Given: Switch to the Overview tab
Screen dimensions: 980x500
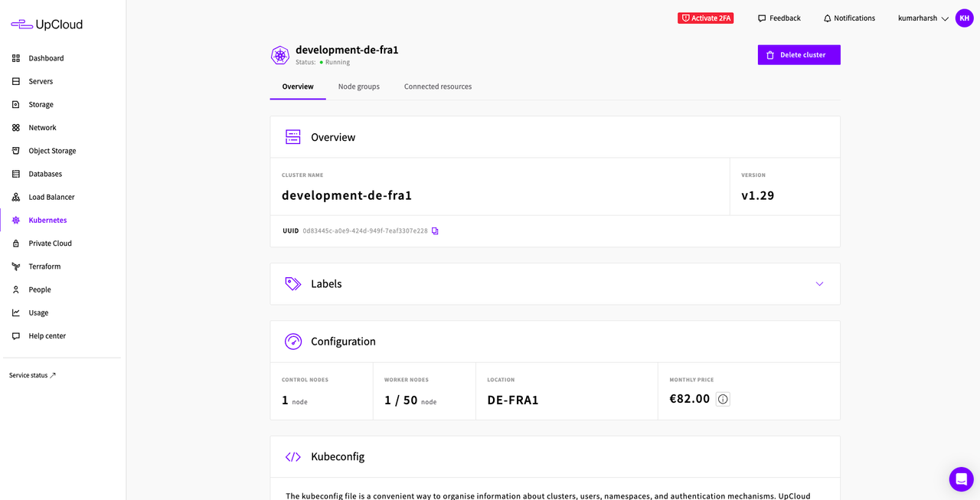Looking at the screenshot, I should [298, 87].
